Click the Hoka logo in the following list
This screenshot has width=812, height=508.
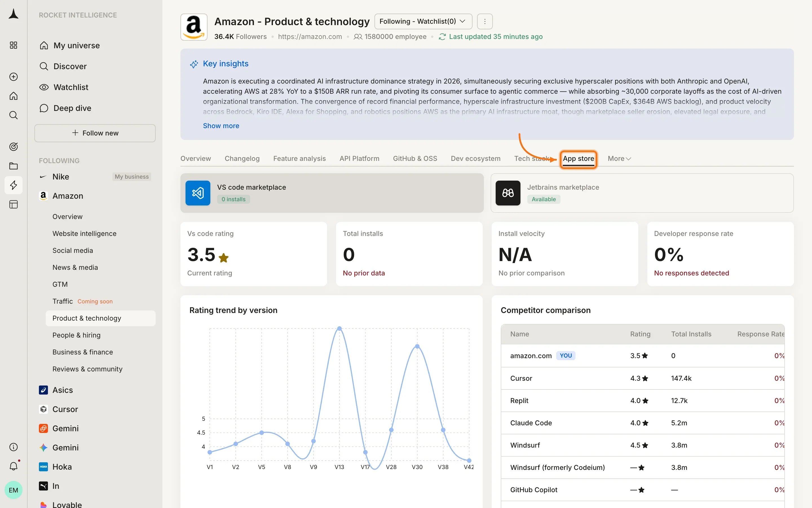click(43, 467)
